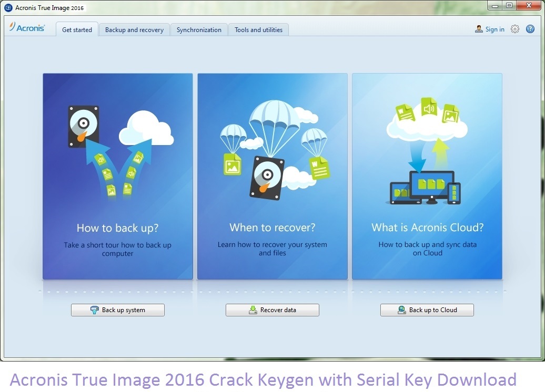Click the user icon beside Sign in
This screenshot has width=545, height=392.
click(x=479, y=29)
